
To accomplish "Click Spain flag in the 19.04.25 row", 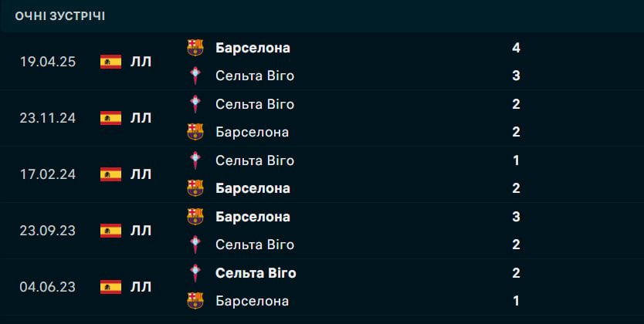I will click(x=110, y=62).
